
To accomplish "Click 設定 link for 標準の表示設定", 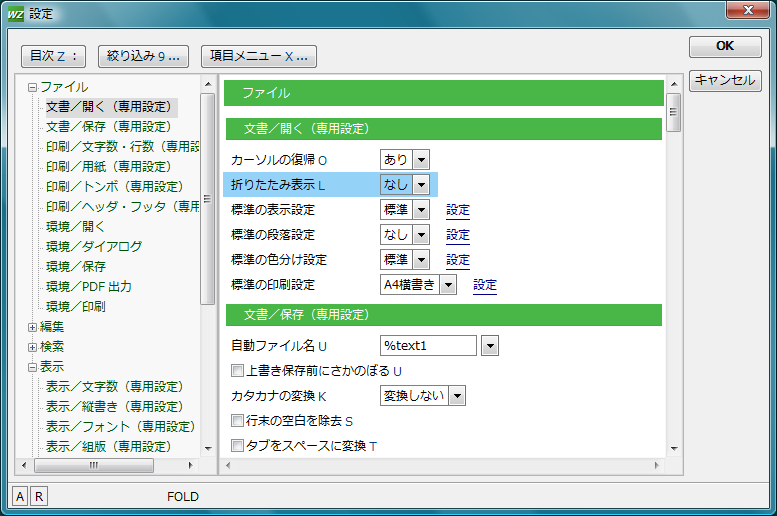I will [x=457, y=210].
